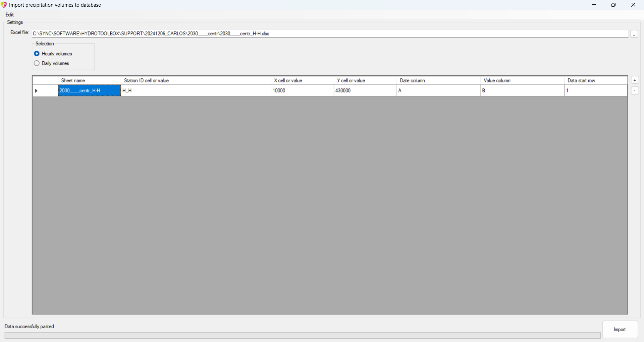Click the remove row minus button

[x=635, y=91]
